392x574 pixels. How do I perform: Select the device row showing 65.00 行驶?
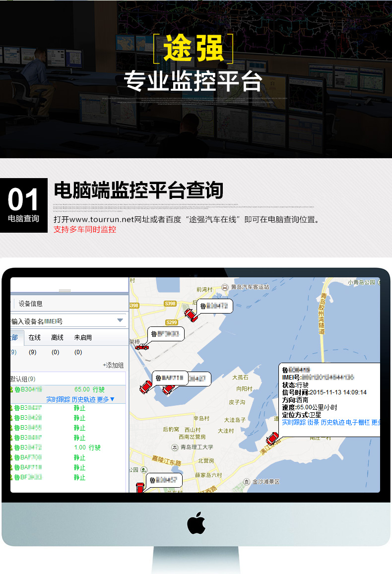coord(68,389)
